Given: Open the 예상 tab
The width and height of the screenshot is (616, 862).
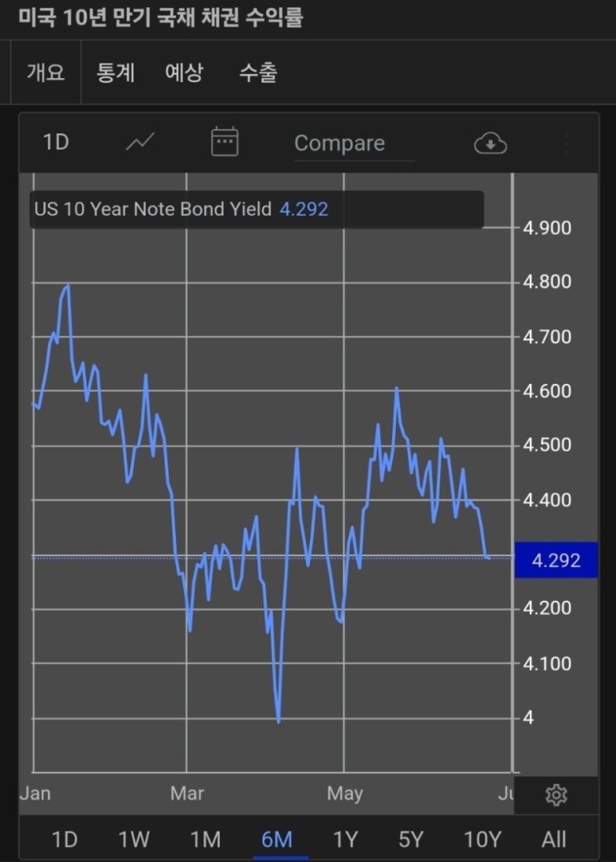Looking at the screenshot, I should pyautogui.click(x=184, y=72).
